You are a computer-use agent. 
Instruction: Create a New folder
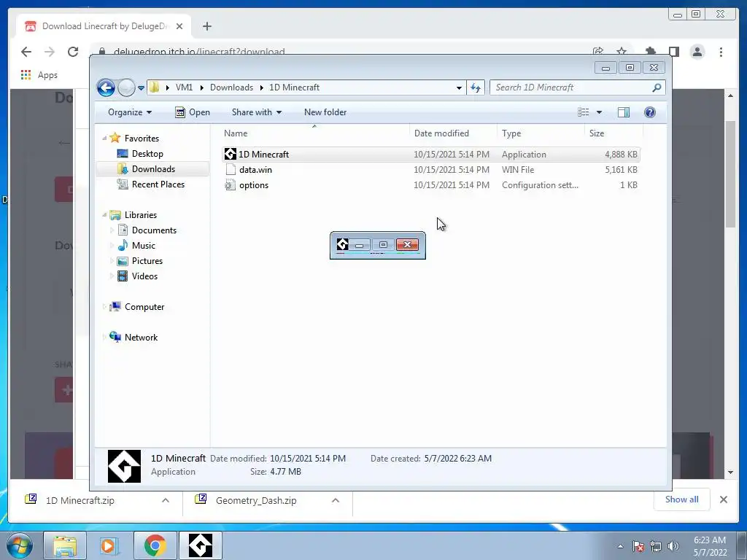click(325, 112)
